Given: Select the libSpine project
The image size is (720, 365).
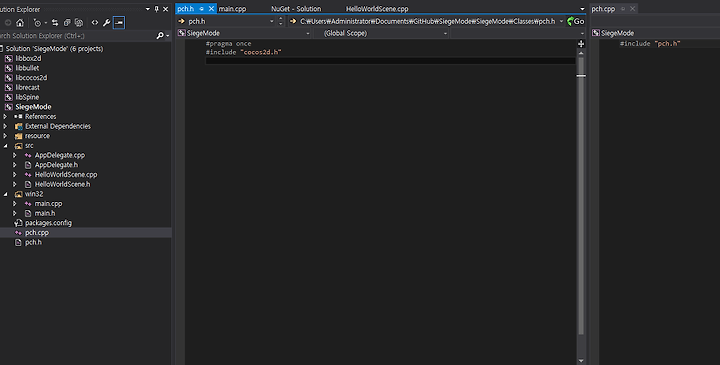Looking at the screenshot, I should (28, 97).
